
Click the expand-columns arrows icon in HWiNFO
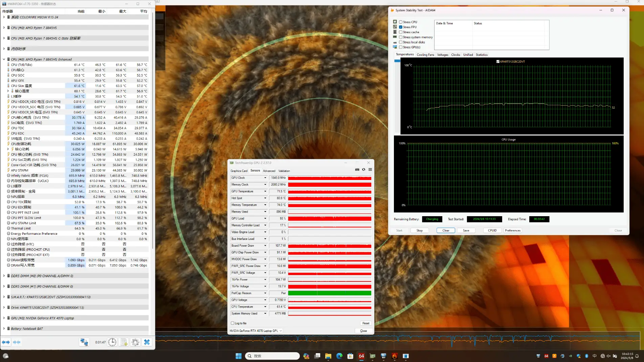pyautogui.click(x=6, y=342)
